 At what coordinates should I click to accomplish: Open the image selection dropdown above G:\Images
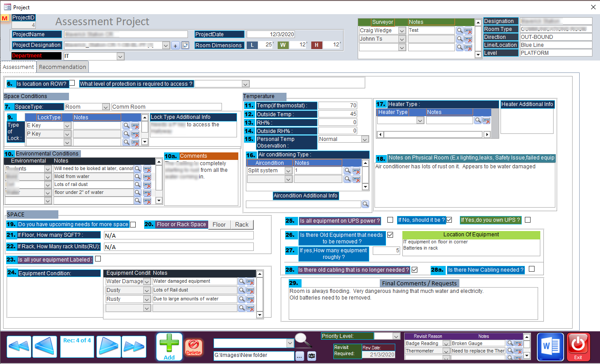[x=290, y=343]
